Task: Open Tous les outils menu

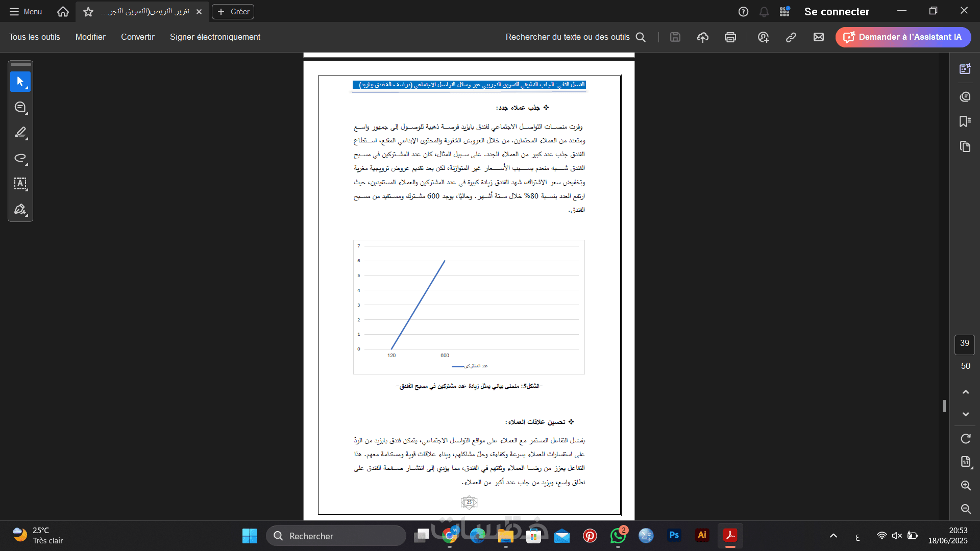Action: point(34,37)
